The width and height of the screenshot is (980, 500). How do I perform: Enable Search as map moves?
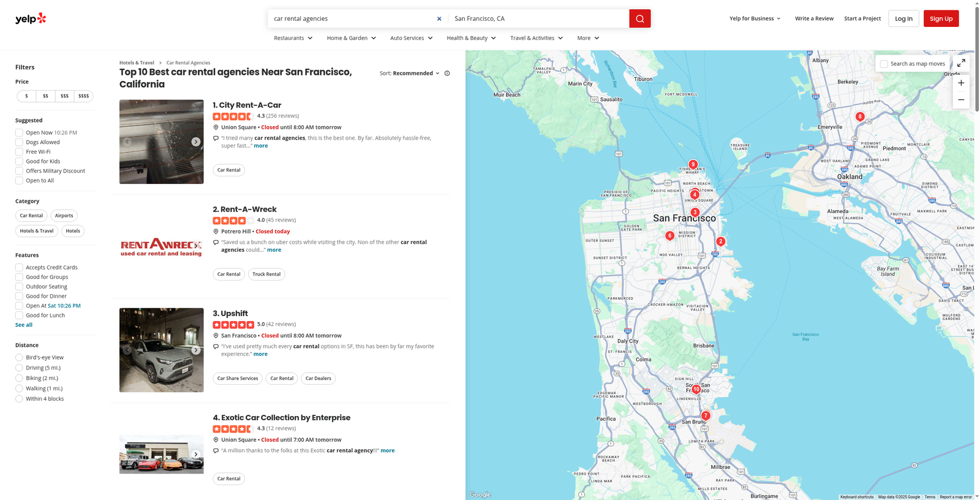(x=884, y=64)
